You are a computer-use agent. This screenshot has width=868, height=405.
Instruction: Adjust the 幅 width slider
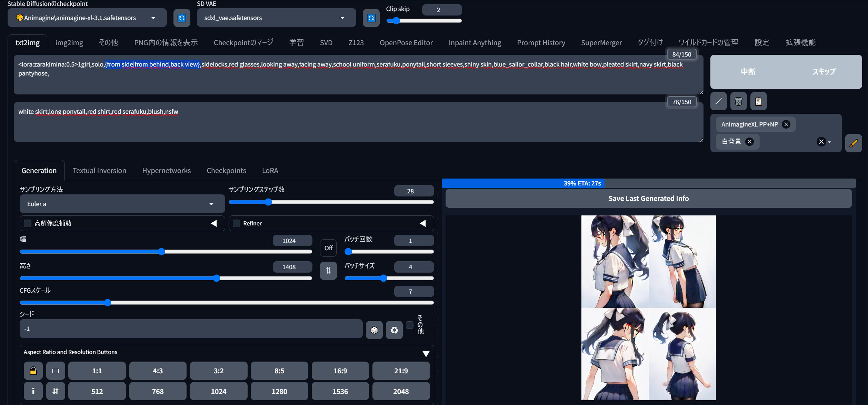click(x=166, y=252)
